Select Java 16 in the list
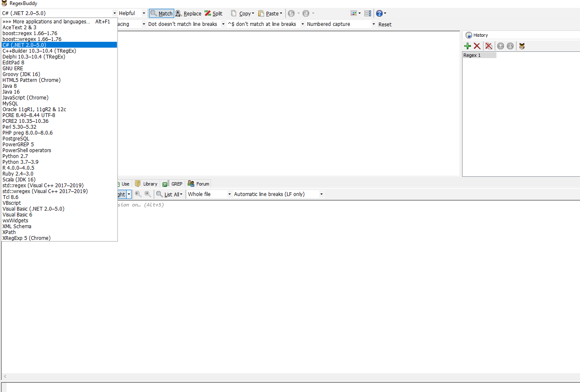 point(59,92)
